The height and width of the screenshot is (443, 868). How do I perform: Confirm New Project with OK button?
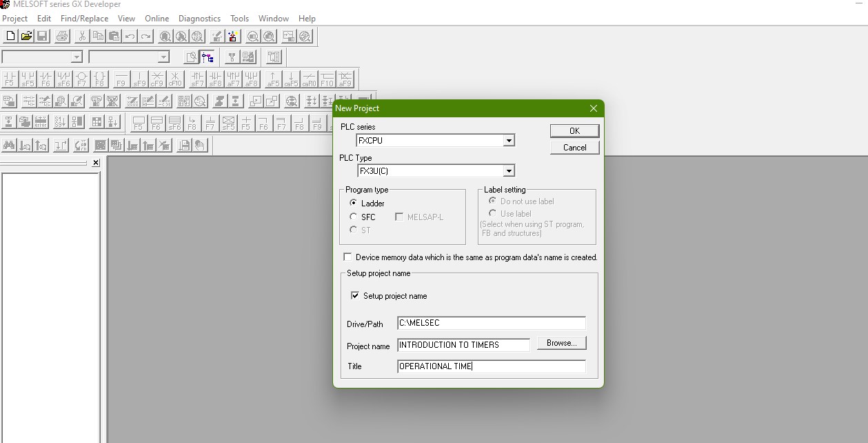point(574,131)
